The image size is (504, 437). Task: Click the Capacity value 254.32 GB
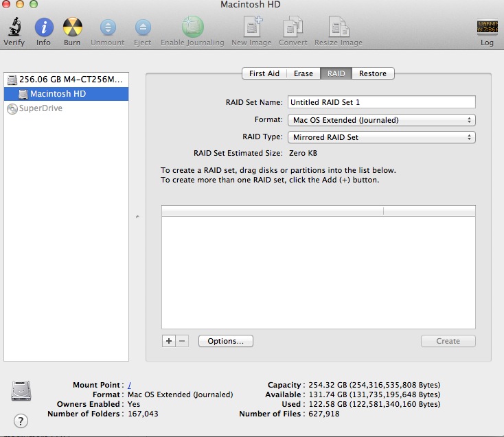tap(374, 385)
